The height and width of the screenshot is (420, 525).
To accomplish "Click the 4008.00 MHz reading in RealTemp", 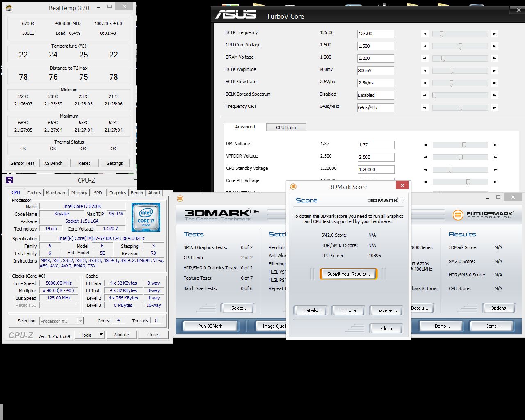I will tap(68, 23).
